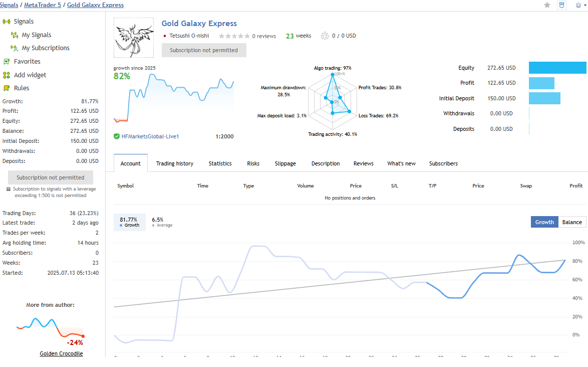Open the Golden Crocodile signal link
Viewport: 588px width, 367px height.
click(61, 353)
